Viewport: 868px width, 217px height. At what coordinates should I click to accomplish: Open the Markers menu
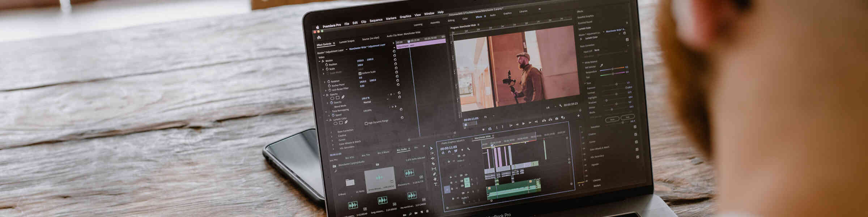coord(391,18)
